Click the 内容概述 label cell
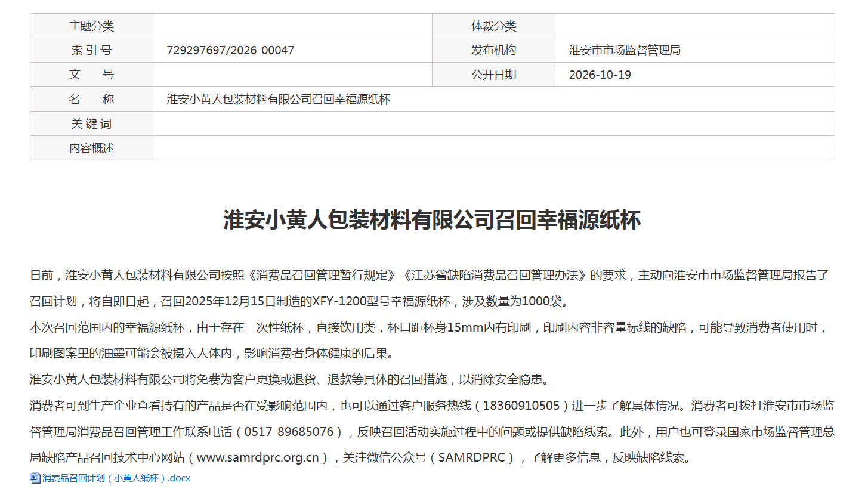868x492 pixels. (x=91, y=148)
